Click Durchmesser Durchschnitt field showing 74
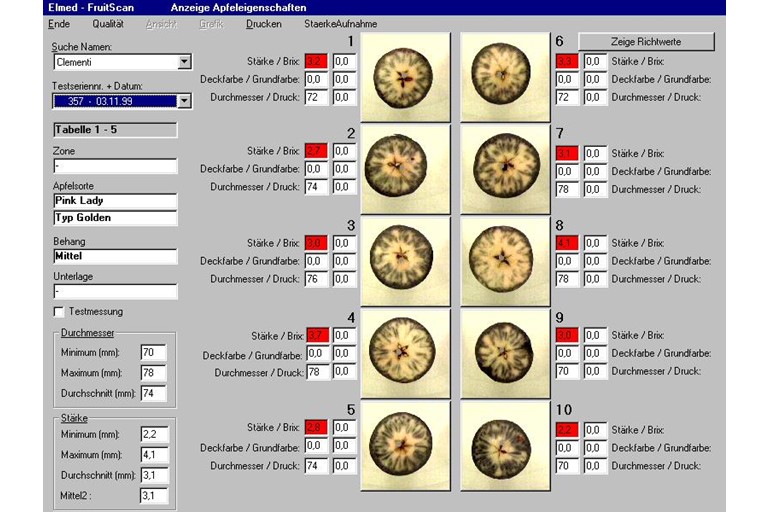Screen dimensions: 768x512 click(x=153, y=393)
